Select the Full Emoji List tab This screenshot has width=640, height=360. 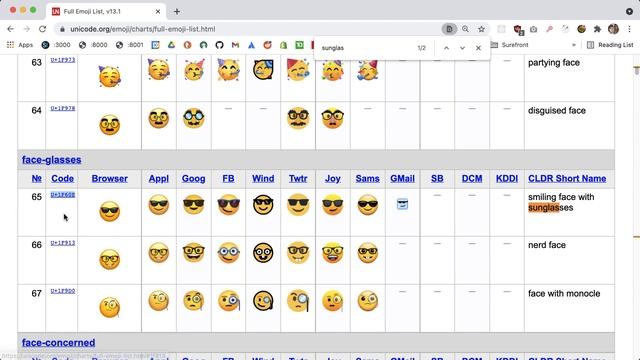(x=106, y=11)
